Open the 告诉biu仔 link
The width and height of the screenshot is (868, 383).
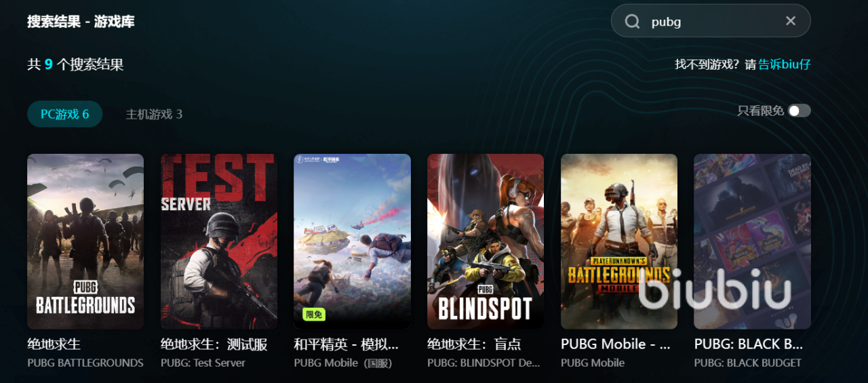click(x=785, y=64)
